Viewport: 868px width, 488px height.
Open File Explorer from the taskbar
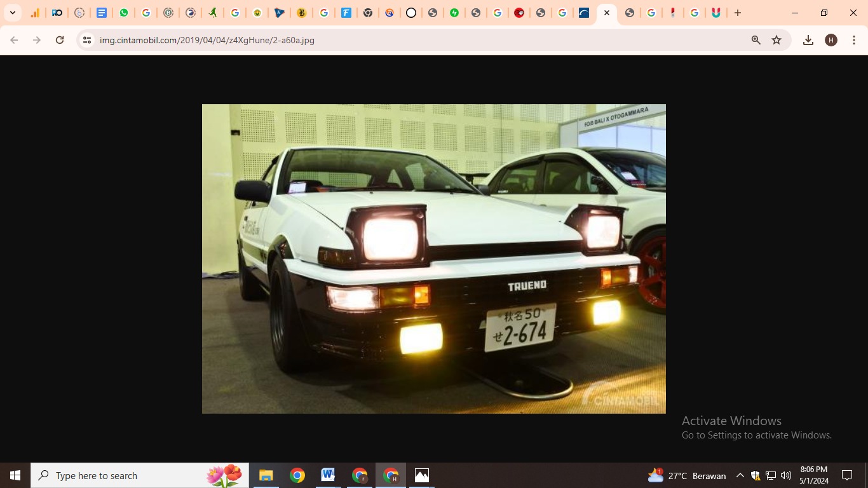[266, 475]
